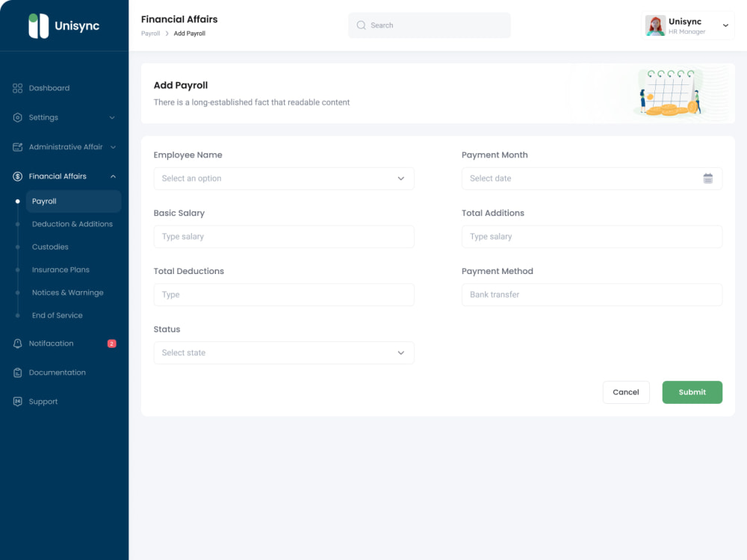Click the Administrative Affair icon
The height and width of the screenshot is (560, 747).
tap(18, 147)
